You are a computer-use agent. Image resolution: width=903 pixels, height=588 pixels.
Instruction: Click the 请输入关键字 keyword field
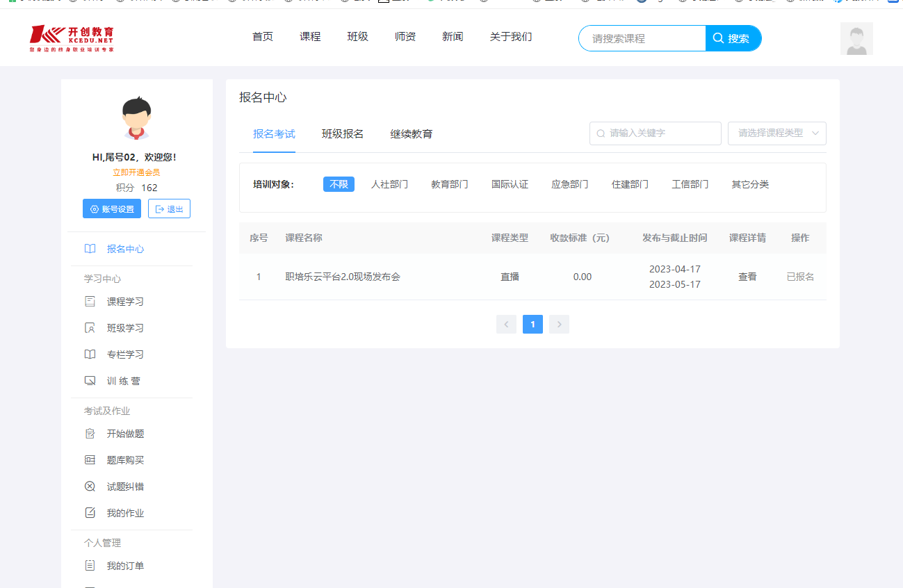656,133
